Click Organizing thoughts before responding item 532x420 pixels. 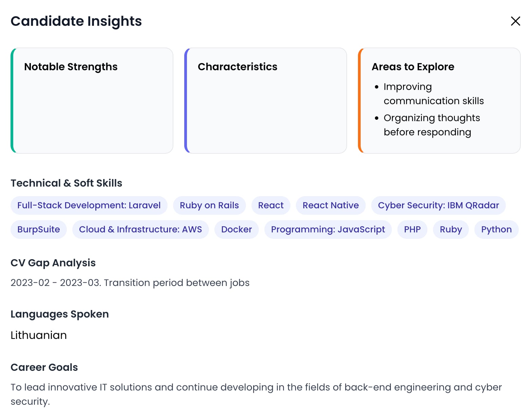pos(431,125)
